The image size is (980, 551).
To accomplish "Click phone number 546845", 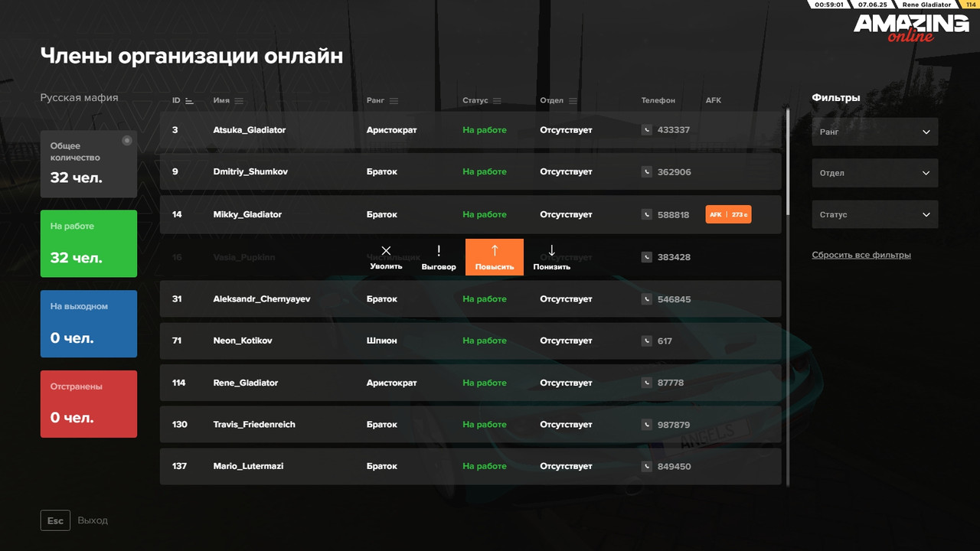I will [x=674, y=299].
